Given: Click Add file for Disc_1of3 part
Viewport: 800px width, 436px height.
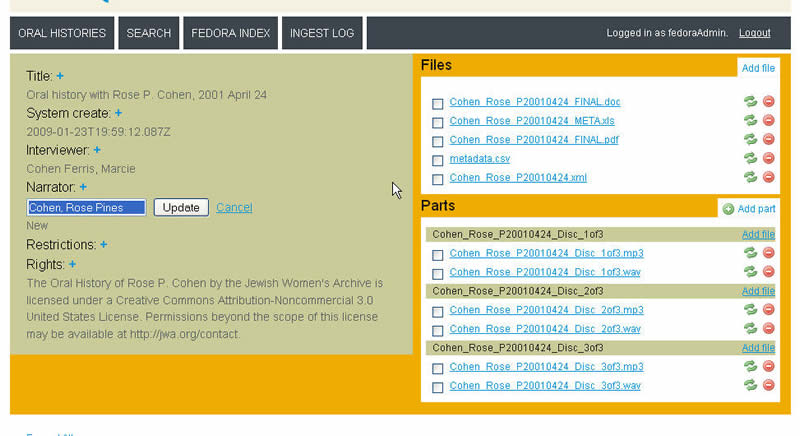Looking at the screenshot, I should (758, 234).
